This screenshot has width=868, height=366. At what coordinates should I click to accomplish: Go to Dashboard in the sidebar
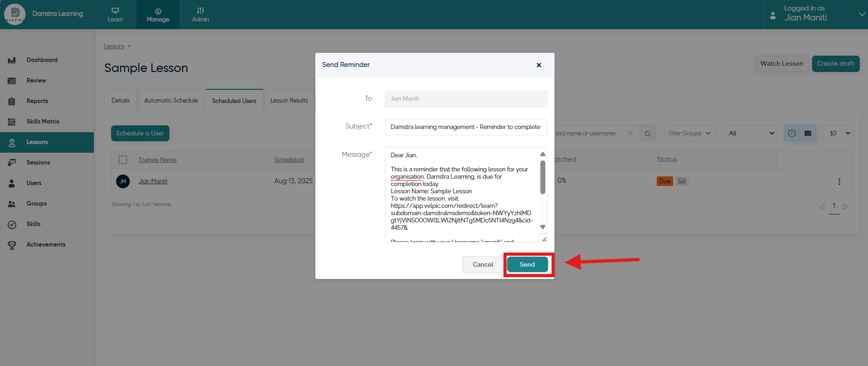click(47, 60)
